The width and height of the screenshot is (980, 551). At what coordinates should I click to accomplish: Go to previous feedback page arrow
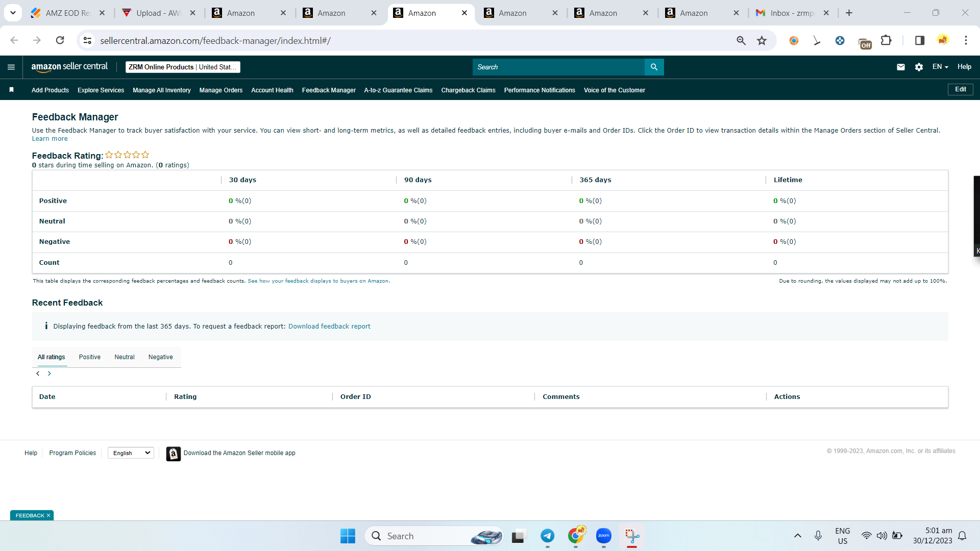point(38,373)
